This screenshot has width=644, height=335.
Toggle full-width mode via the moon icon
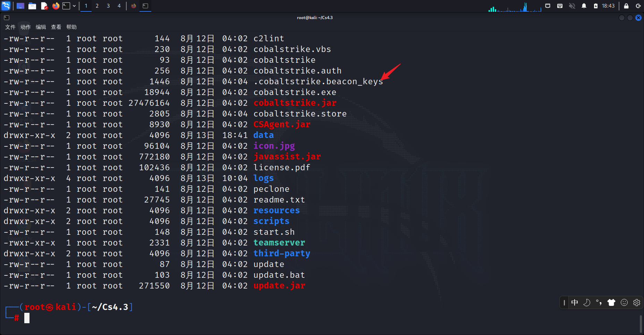[586, 302]
